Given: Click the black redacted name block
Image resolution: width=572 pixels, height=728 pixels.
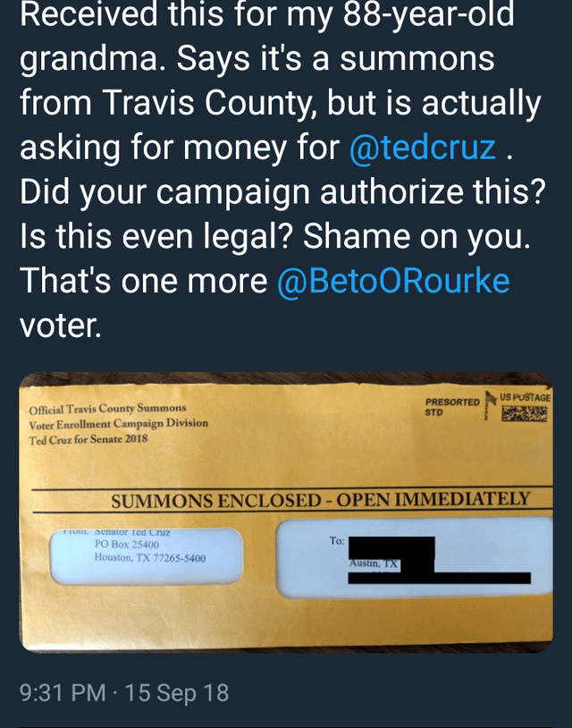Looking at the screenshot, I should (391, 546).
